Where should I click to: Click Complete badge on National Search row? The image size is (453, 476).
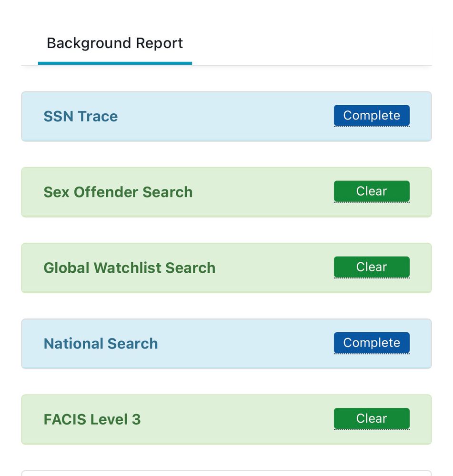pyautogui.click(x=372, y=343)
